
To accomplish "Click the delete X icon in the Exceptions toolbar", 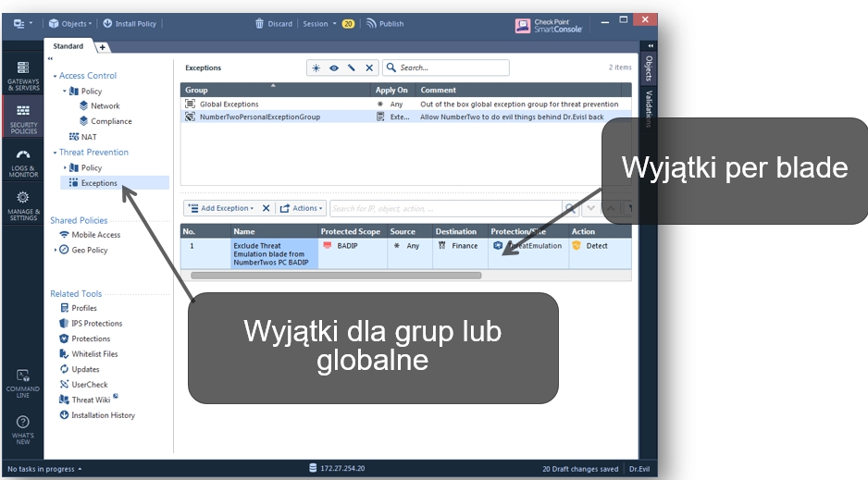I will pyautogui.click(x=369, y=68).
